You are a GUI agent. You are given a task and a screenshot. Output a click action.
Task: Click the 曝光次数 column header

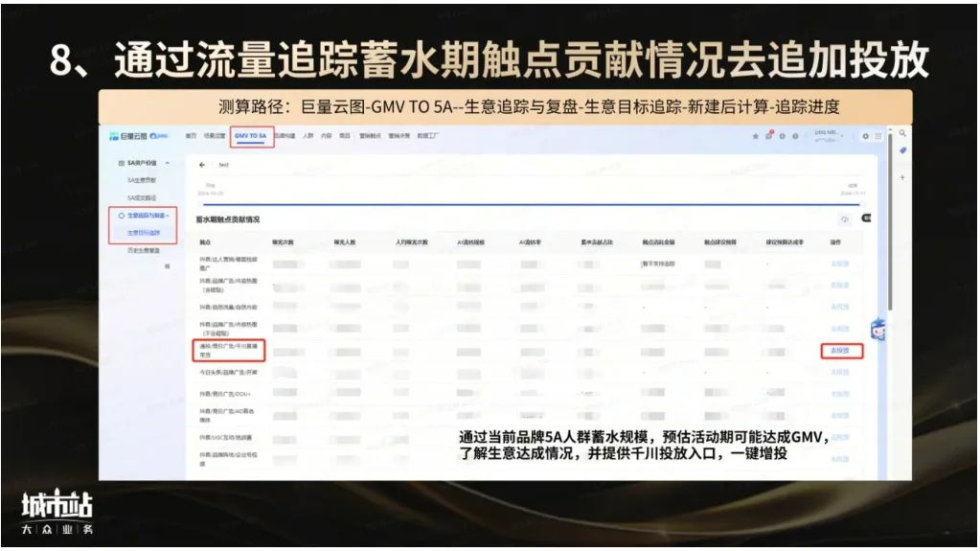(x=283, y=242)
